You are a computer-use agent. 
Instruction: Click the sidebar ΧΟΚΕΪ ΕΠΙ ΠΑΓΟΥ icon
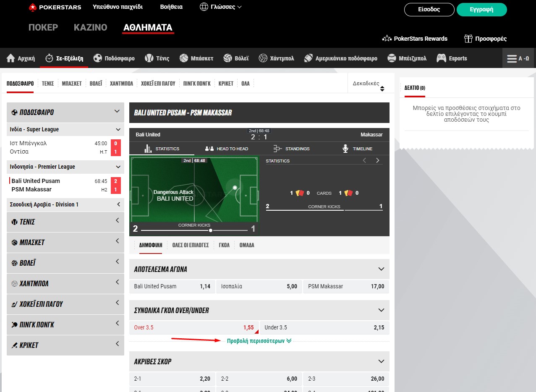click(x=14, y=304)
